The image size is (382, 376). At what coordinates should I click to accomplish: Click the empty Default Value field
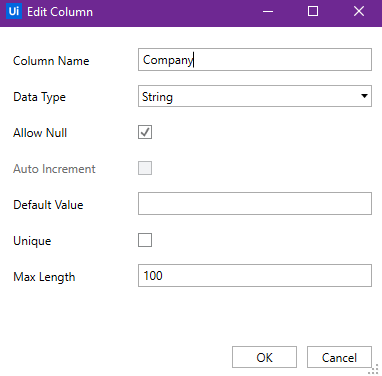255,203
